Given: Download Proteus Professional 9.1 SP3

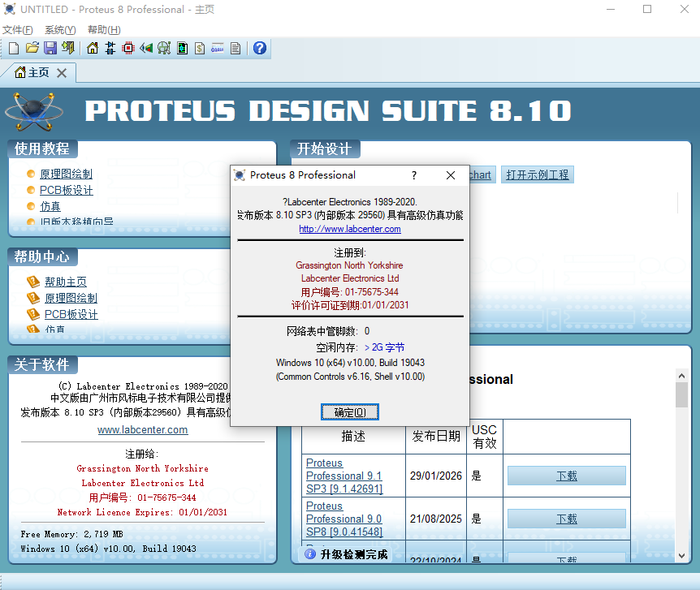Looking at the screenshot, I should click(566, 476).
